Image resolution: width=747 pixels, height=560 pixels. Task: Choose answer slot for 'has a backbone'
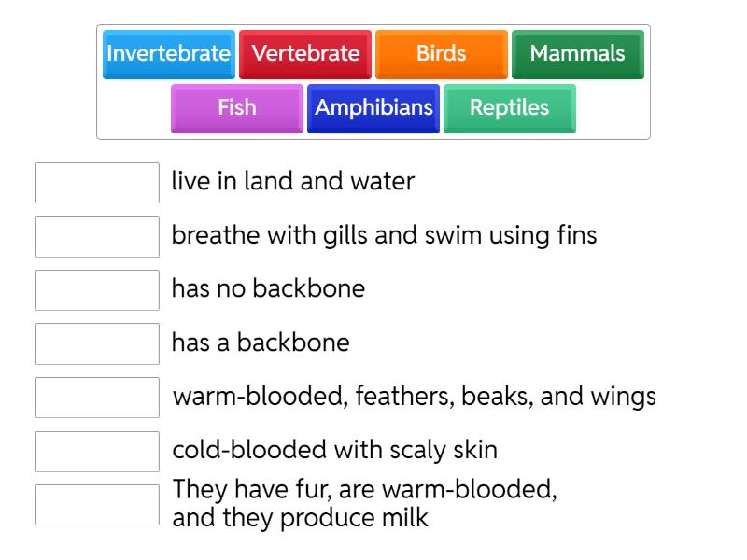97,343
